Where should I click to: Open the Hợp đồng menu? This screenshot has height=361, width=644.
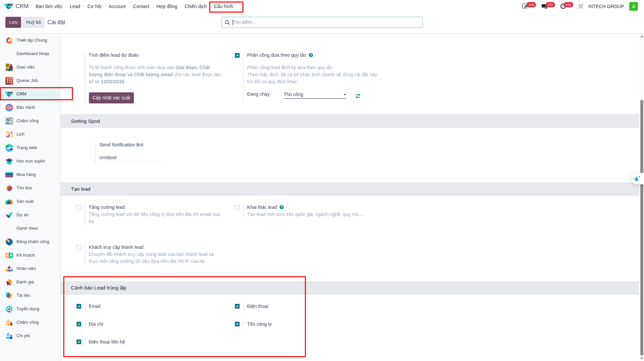click(x=167, y=6)
